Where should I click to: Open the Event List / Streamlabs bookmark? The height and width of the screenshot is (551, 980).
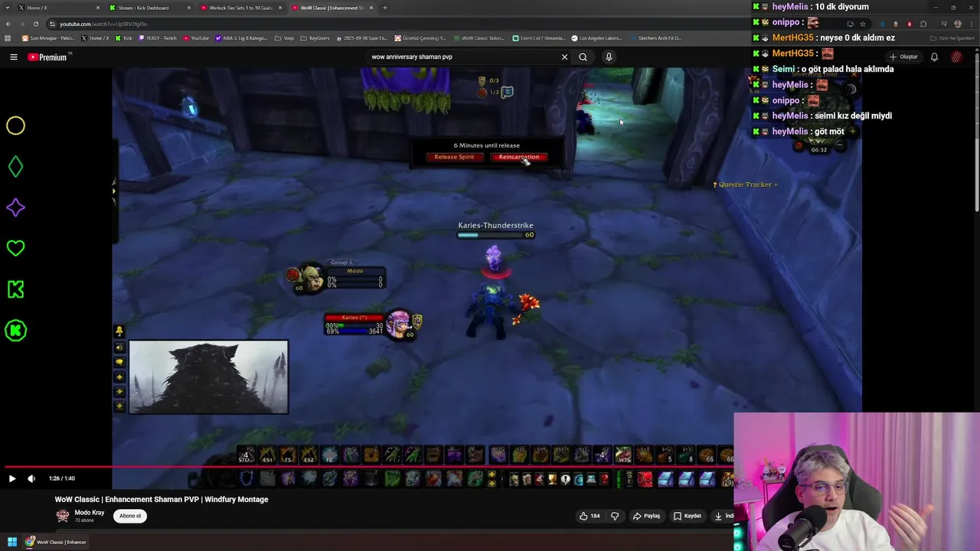539,37
